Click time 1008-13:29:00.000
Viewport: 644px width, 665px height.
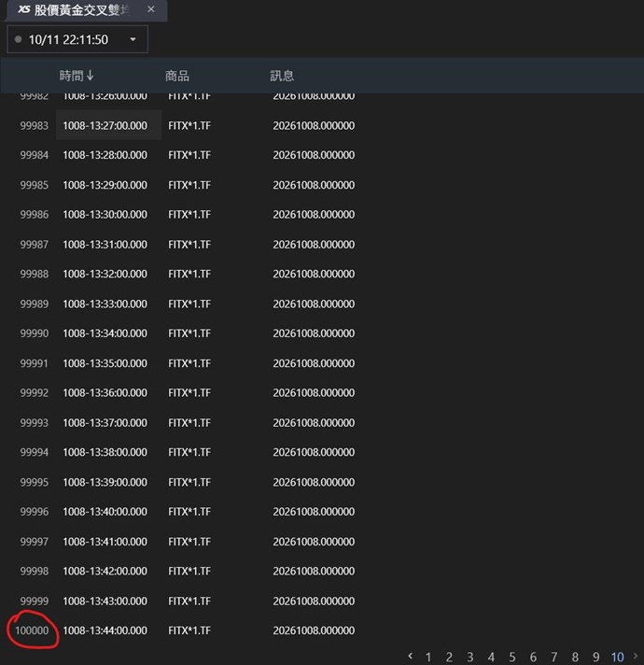point(105,185)
